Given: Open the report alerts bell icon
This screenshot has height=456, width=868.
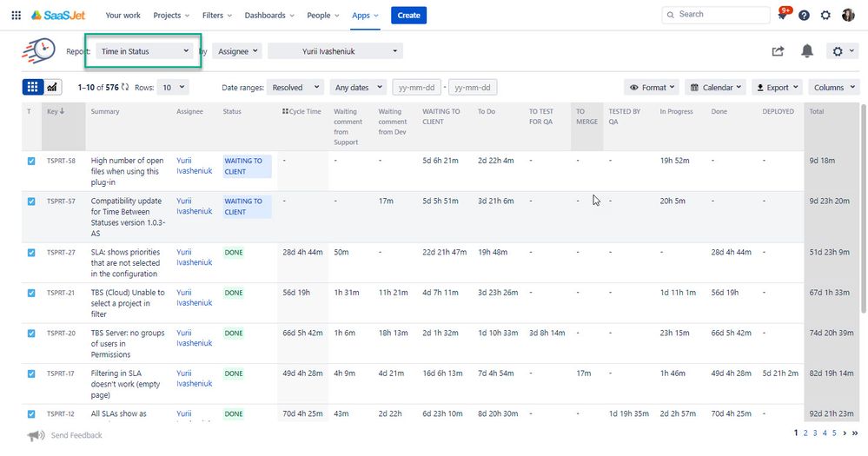Looking at the screenshot, I should pyautogui.click(x=807, y=51).
